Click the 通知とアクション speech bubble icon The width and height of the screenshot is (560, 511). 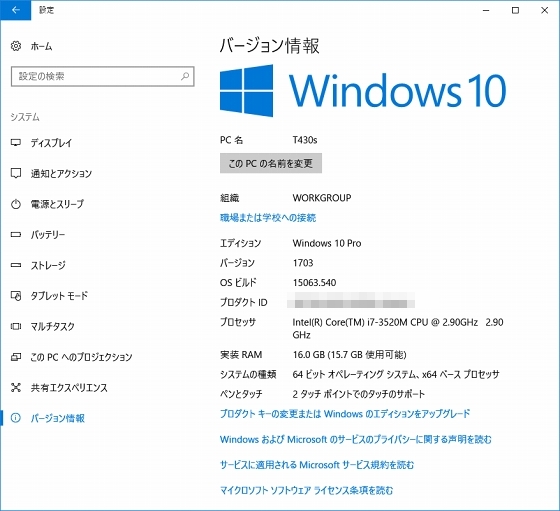pos(16,174)
